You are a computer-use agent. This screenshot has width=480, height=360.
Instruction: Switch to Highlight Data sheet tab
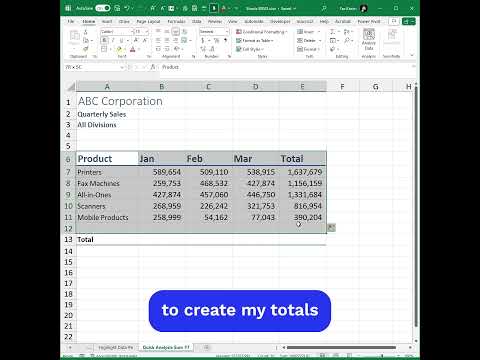click(115, 347)
